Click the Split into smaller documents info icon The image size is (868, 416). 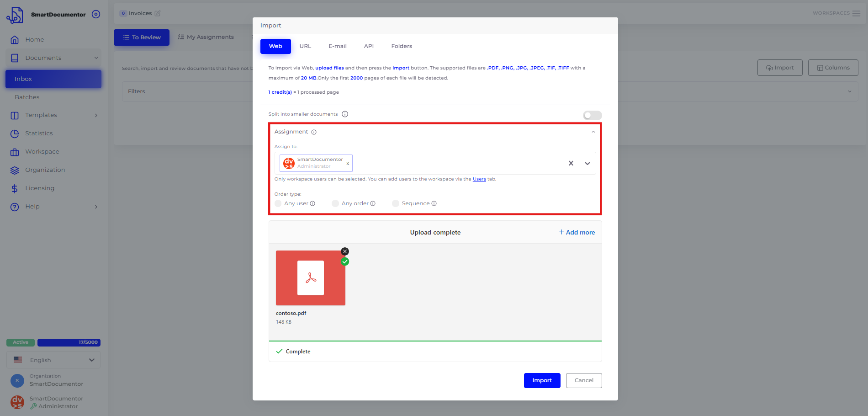[345, 114]
